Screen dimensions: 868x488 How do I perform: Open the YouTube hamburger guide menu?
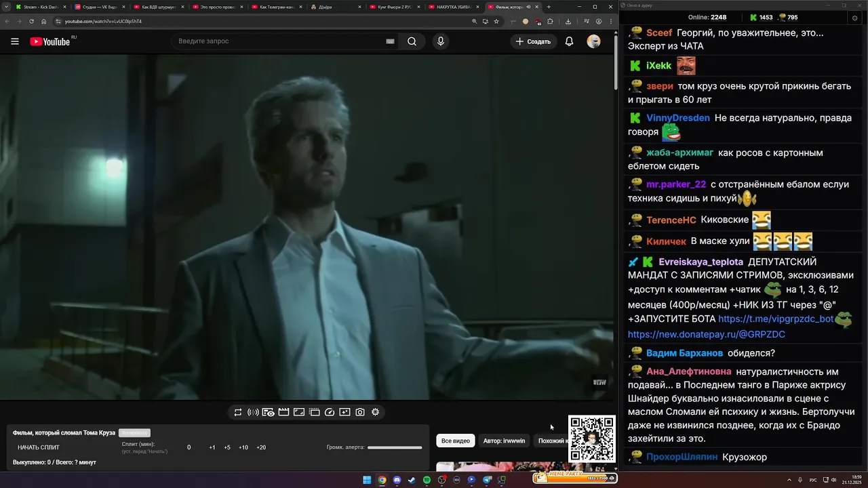point(15,41)
